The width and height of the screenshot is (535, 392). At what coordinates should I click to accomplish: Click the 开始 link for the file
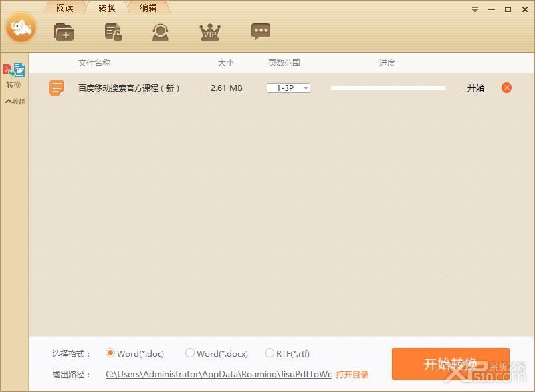476,88
